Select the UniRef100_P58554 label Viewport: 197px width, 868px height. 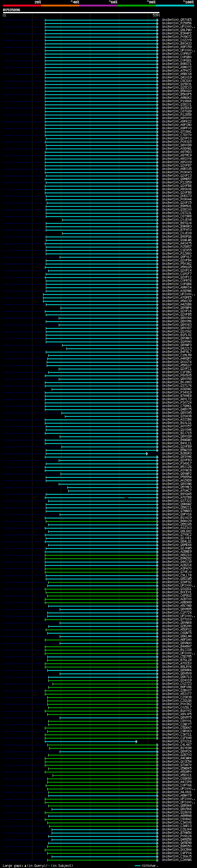point(177,477)
